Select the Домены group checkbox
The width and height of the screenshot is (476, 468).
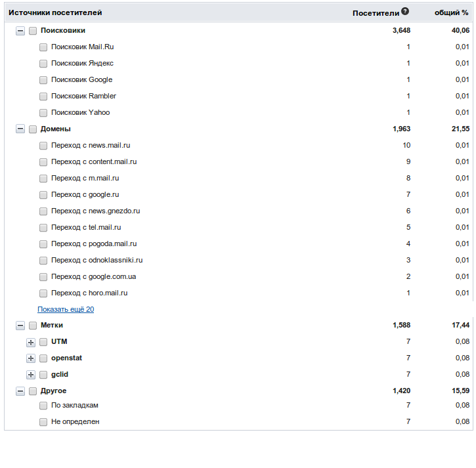[x=33, y=129]
